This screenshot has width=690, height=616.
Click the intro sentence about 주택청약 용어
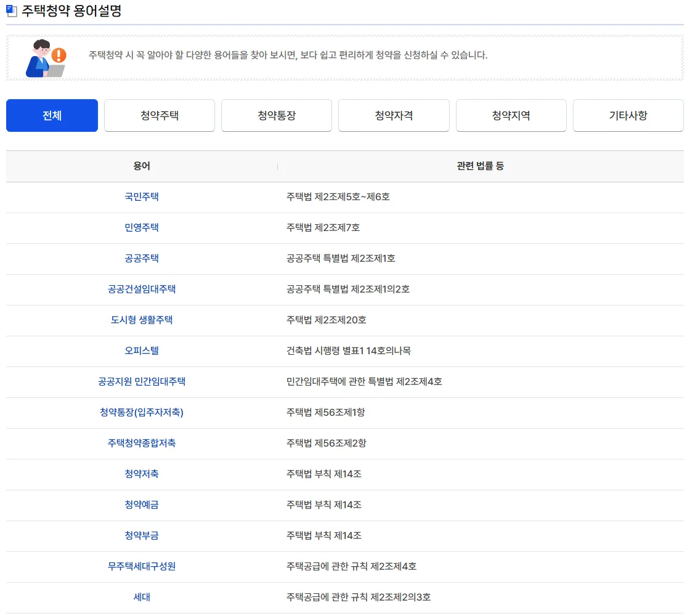pyautogui.click(x=288, y=55)
